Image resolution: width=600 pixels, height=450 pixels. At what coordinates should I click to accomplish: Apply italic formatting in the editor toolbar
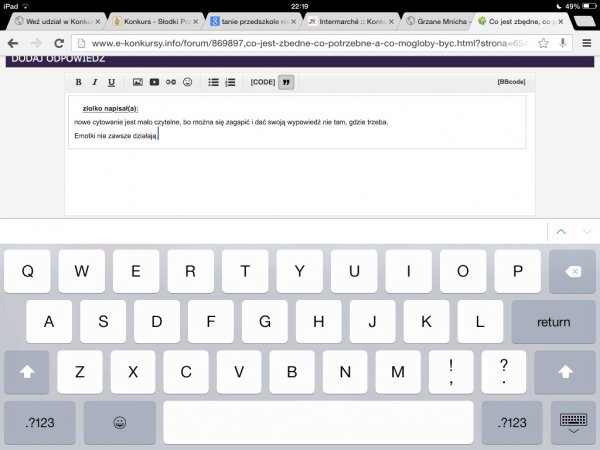click(94, 82)
